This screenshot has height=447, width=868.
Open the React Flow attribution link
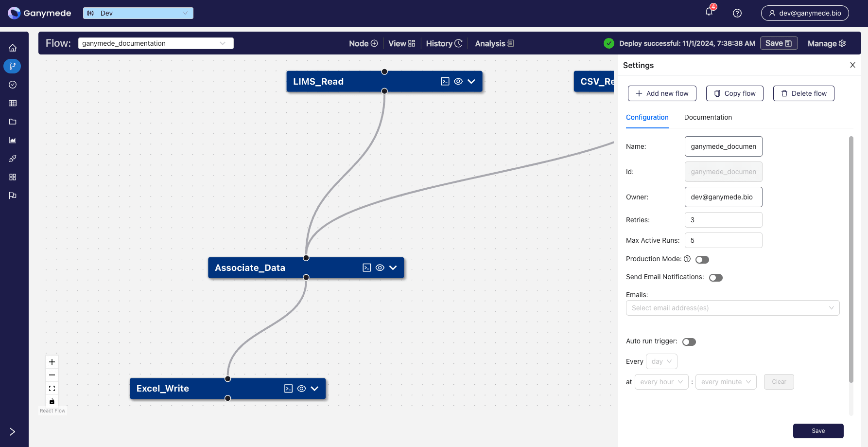(52, 411)
